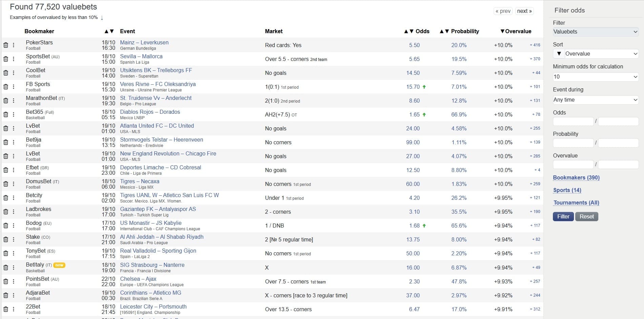This screenshot has width=644, height=319.
Task: Open the Sort Overvalue dropdown
Action: (x=601, y=54)
